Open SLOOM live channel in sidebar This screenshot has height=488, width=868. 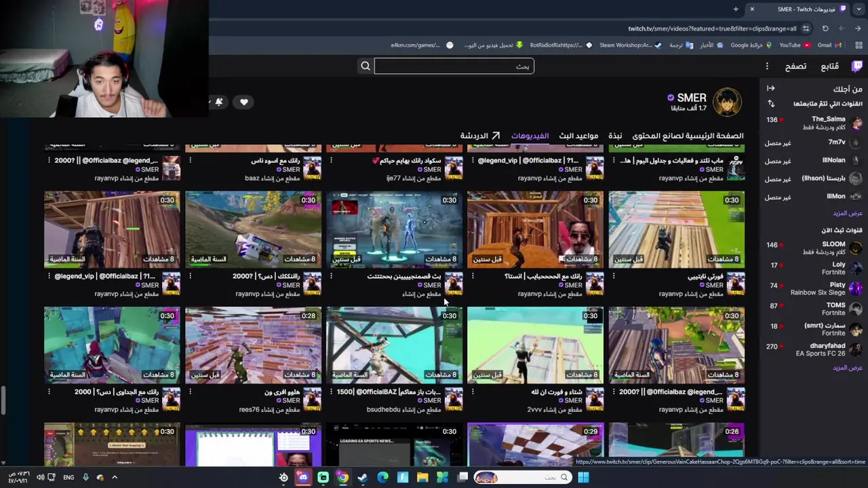[x=814, y=247]
